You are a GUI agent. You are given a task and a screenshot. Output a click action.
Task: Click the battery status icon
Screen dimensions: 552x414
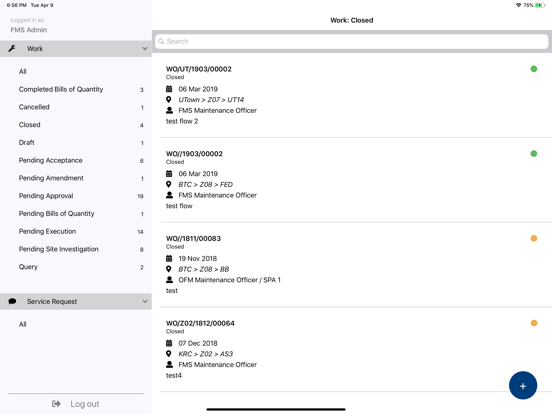coord(540,5)
